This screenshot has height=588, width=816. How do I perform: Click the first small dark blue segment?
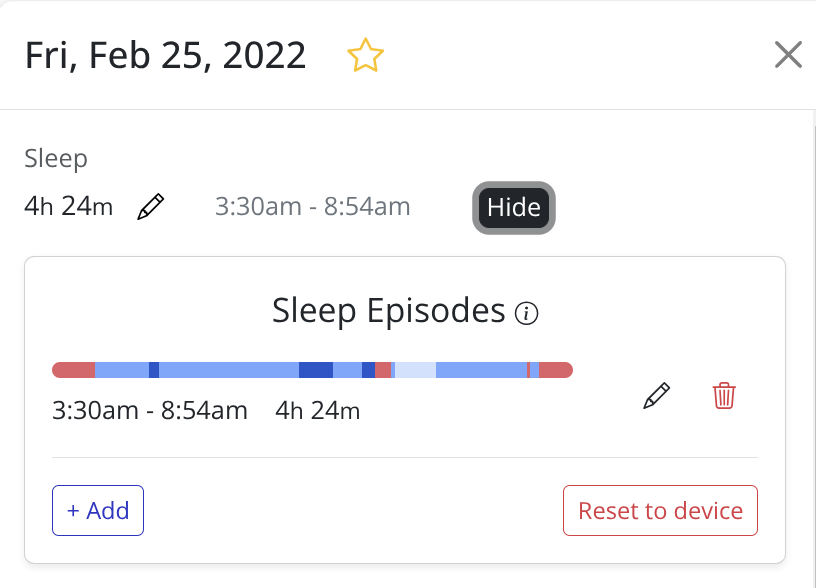(154, 370)
